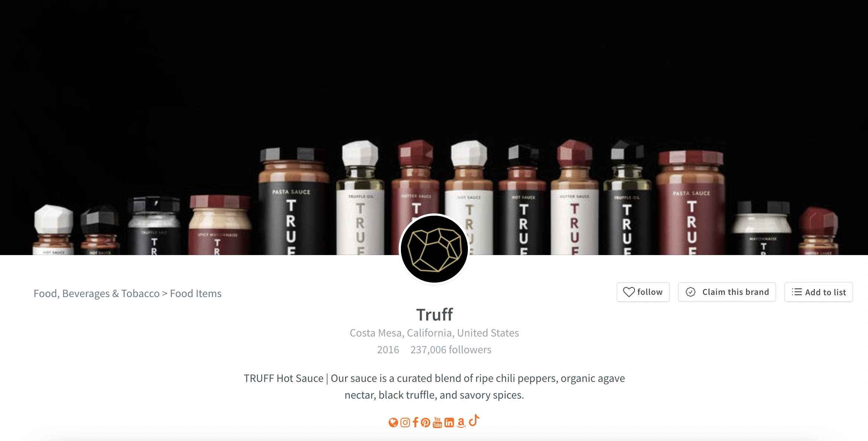868x441 pixels.
Task: Add Truff to a list
Action: tap(819, 292)
